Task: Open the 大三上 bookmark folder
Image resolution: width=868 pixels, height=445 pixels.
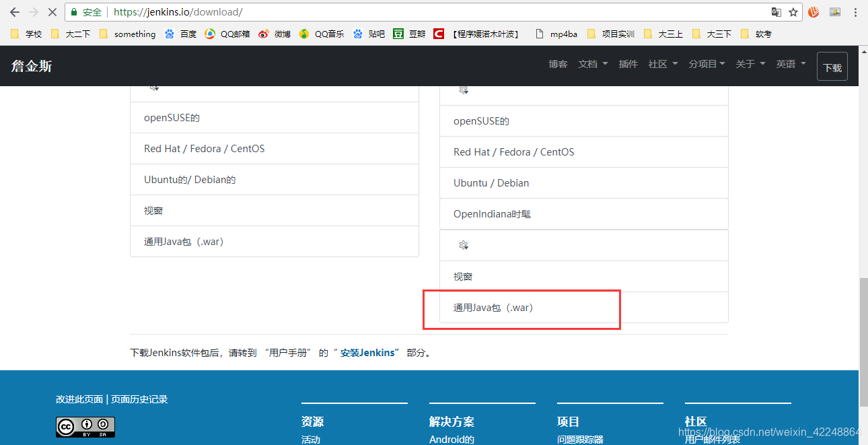Action: click(x=663, y=34)
